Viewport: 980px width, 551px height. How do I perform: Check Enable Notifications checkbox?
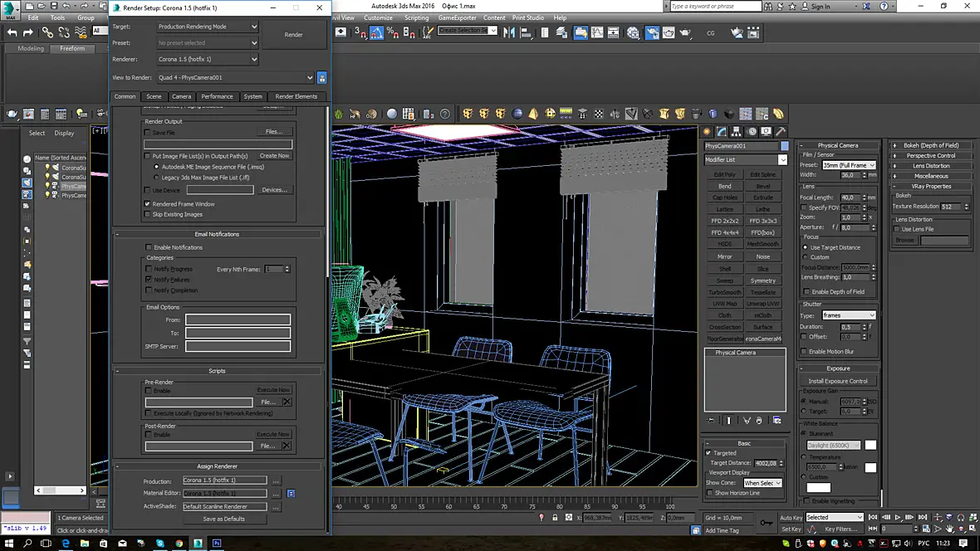(149, 247)
